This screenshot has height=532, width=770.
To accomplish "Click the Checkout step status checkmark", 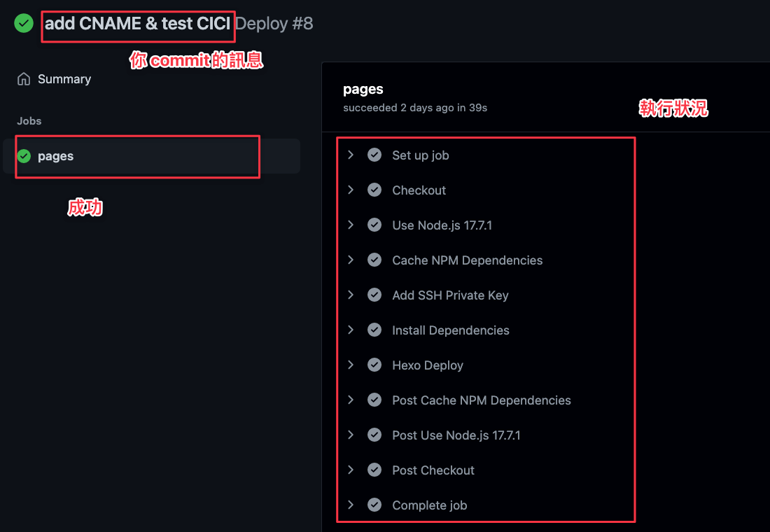I will coord(374,190).
